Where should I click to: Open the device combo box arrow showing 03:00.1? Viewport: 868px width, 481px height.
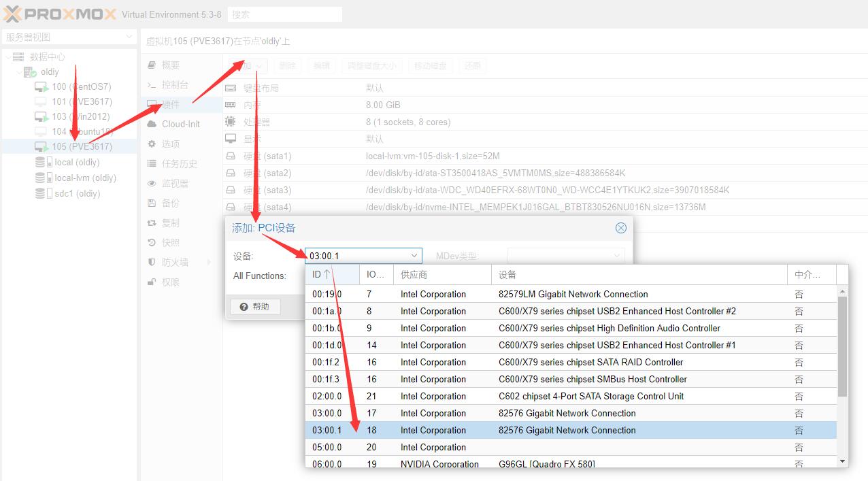414,256
